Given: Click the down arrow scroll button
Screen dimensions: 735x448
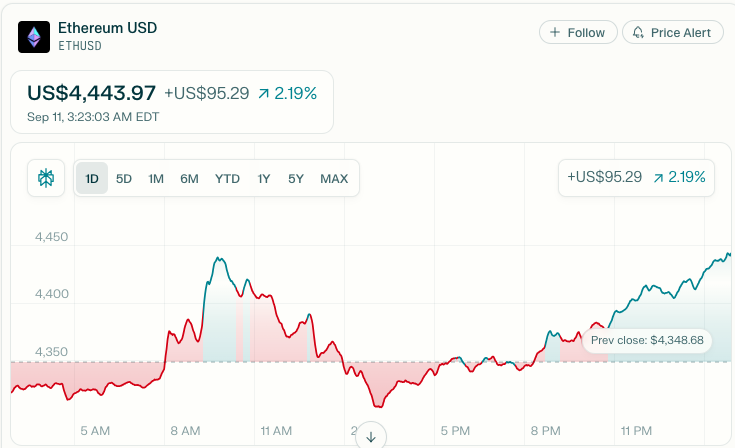Looking at the screenshot, I should coord(371,437).
